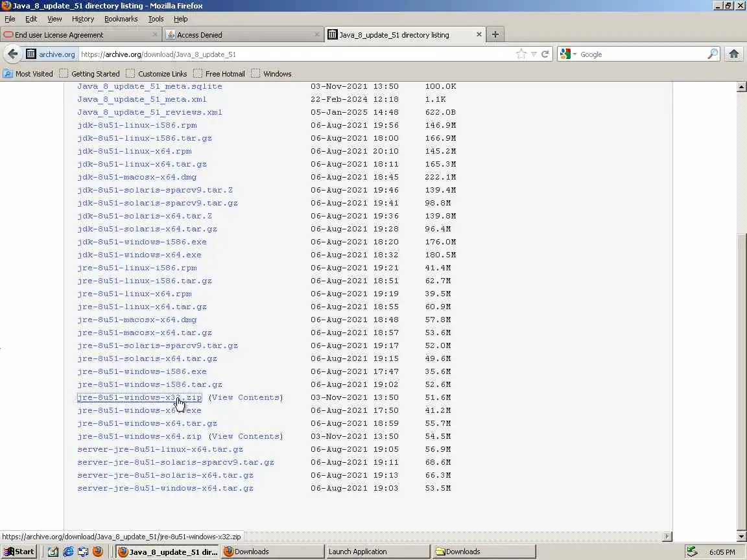Download jdk-8u51-windows-x64.exe

coord(139,255)
